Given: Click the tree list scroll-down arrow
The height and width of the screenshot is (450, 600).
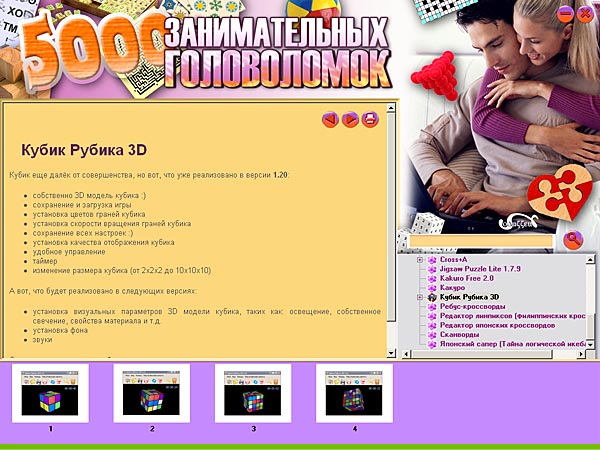Looking at the screenshot, I should 589,342.
